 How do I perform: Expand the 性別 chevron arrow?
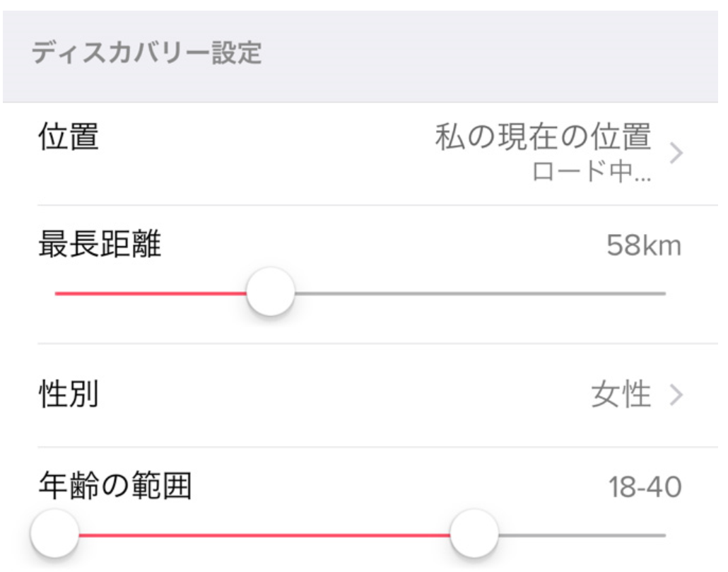[676, 396]
